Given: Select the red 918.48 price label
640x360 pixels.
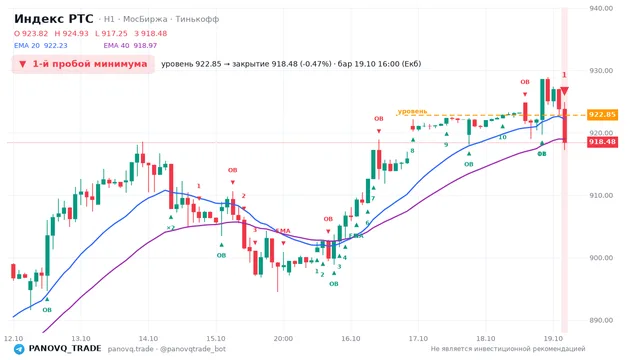Looking at the screenshot, I should pos(602,142).
